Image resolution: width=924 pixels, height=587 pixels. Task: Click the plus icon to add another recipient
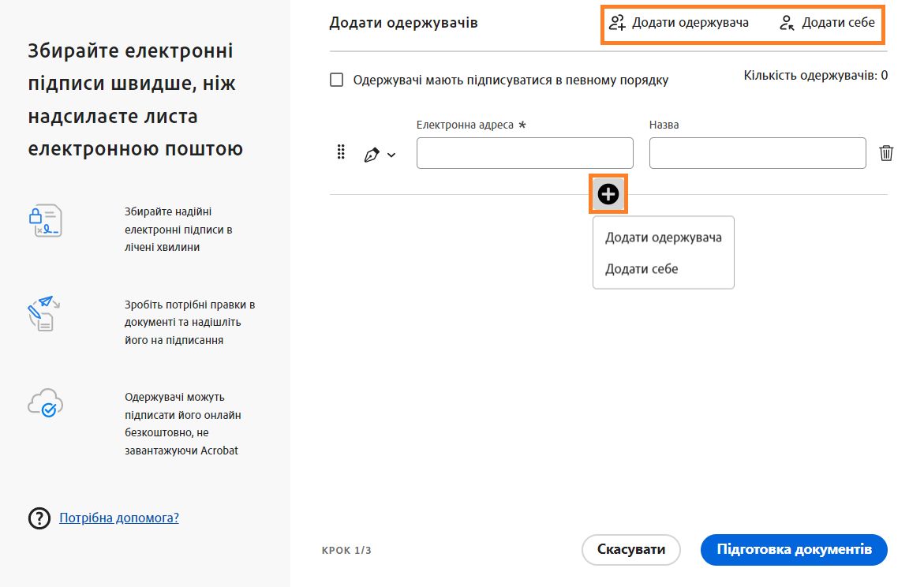(x=608, y=194)
